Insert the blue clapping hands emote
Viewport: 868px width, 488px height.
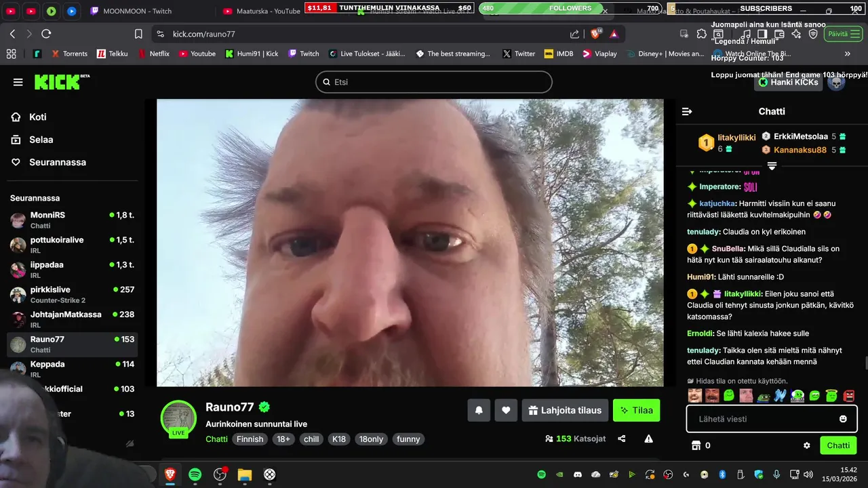[780, 396]
